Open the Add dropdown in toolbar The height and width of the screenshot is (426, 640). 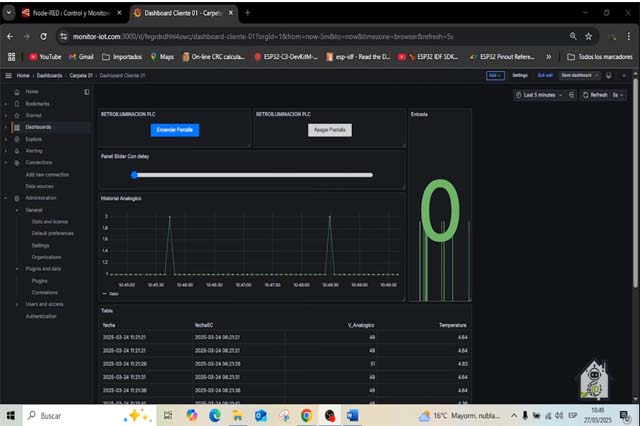tap(495, 75)
